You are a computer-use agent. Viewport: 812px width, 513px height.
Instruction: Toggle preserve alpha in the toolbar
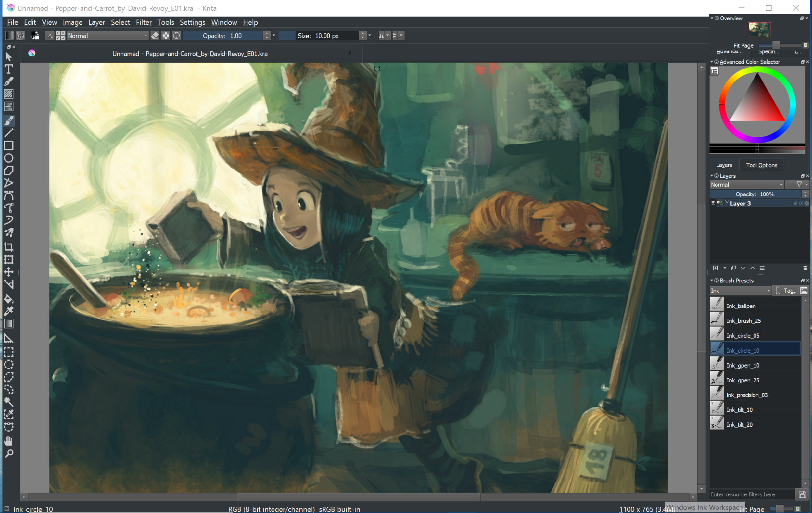[166, 35]
